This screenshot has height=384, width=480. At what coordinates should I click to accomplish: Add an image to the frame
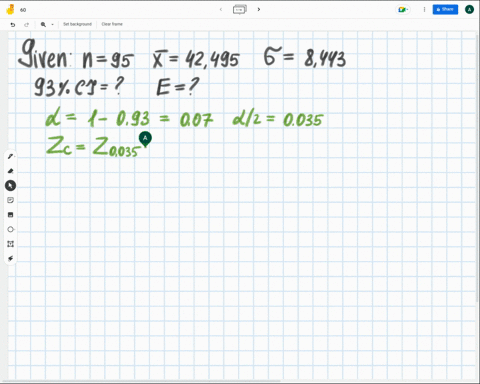[10, 215]
